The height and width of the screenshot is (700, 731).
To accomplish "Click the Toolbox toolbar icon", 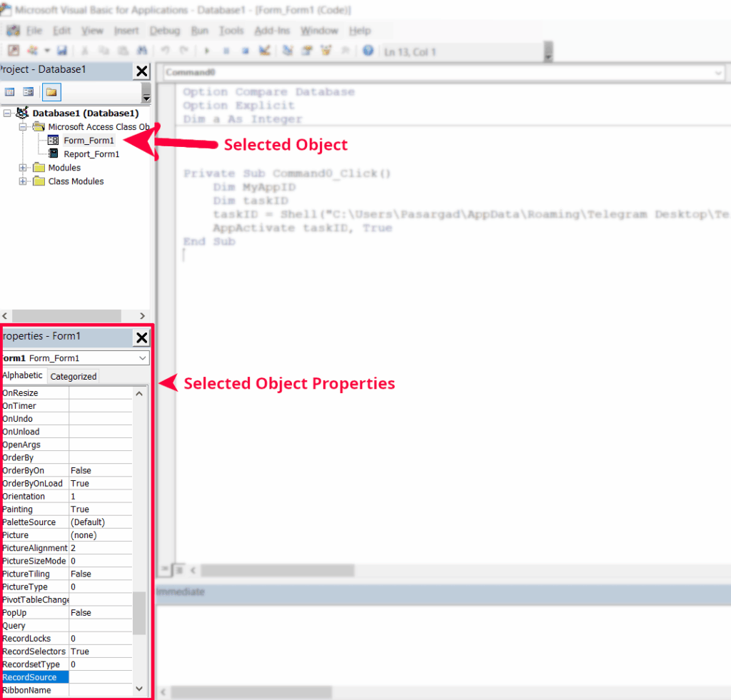I will (345, 51).
